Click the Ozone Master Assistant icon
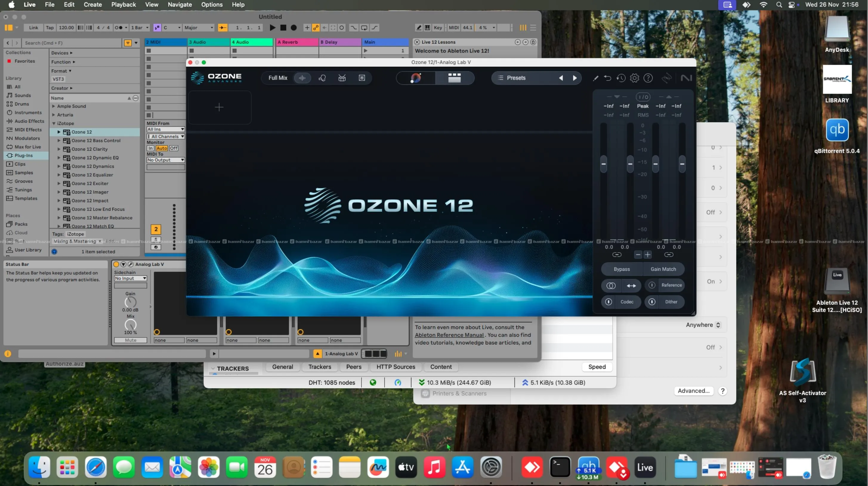This screenshot has width=868, height=486. (x=416, y=78)
